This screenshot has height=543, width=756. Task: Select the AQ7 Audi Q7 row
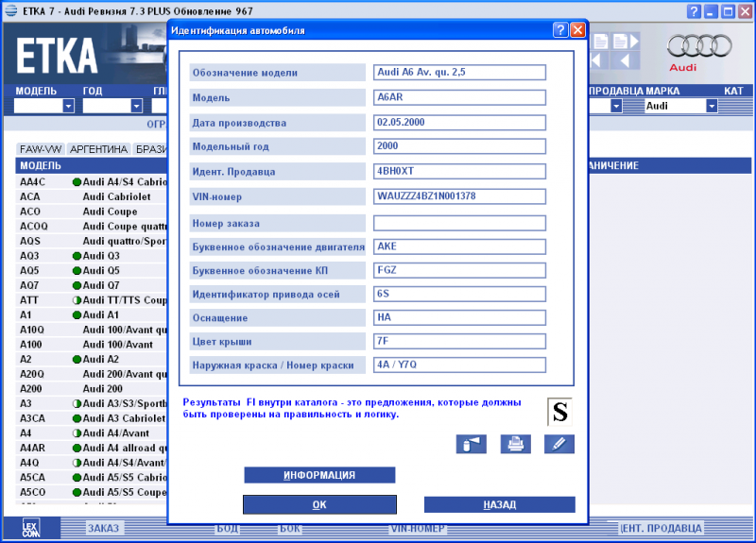click(x=92, y=285)
